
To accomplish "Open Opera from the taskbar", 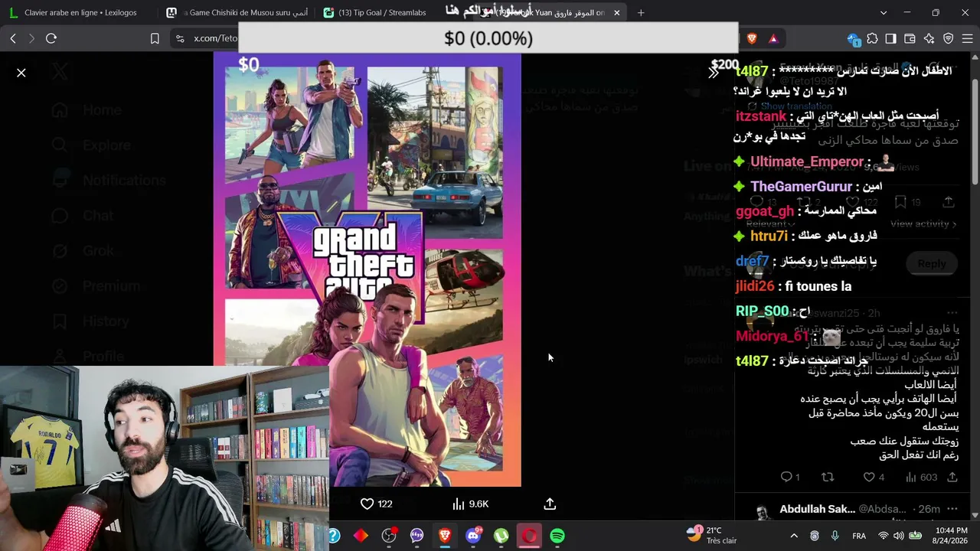I will tap(529, 536).
